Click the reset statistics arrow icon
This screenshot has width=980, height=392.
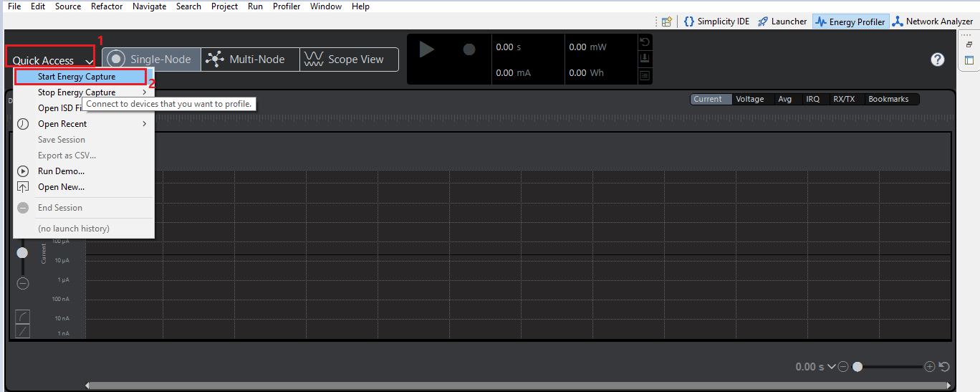(645, 43)
